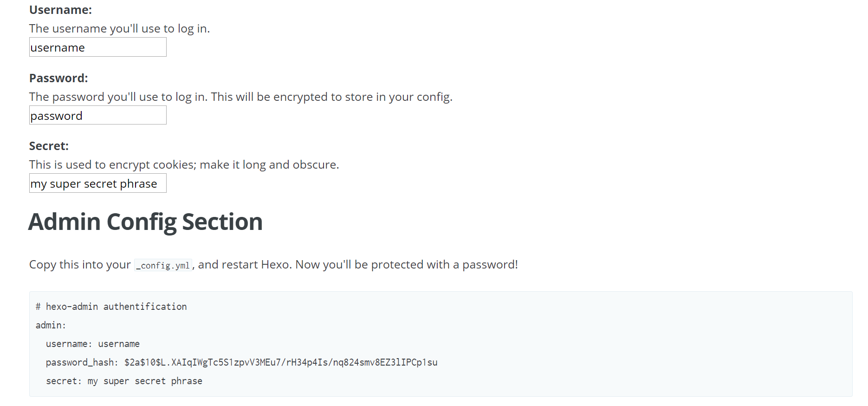Click the description about encrypting cookies
The height and width of the screenshot is (406, 868).
click(184, 165)
